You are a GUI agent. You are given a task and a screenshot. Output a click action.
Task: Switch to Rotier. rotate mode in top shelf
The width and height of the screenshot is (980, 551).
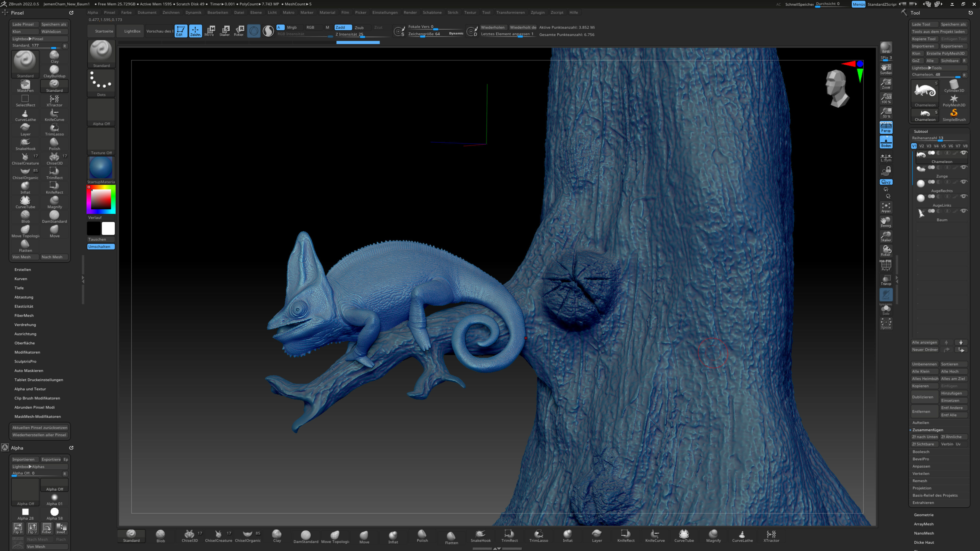[x=239, y=31]
